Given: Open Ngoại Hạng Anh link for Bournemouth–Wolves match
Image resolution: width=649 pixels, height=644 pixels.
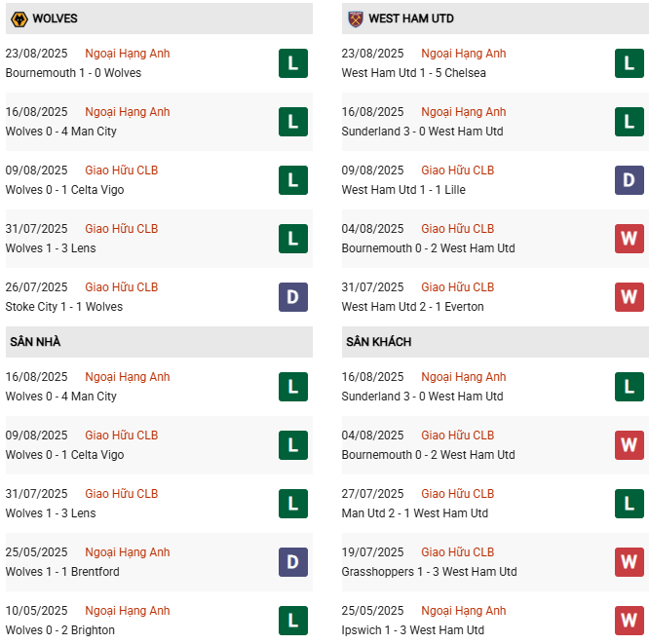Looking at the screenshot, I should pos(127,54).
